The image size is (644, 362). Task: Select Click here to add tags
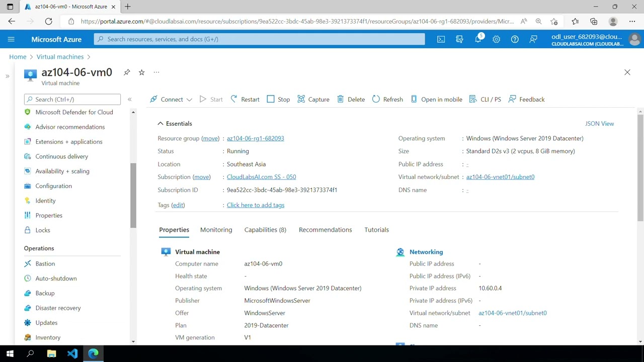[256, 205]
